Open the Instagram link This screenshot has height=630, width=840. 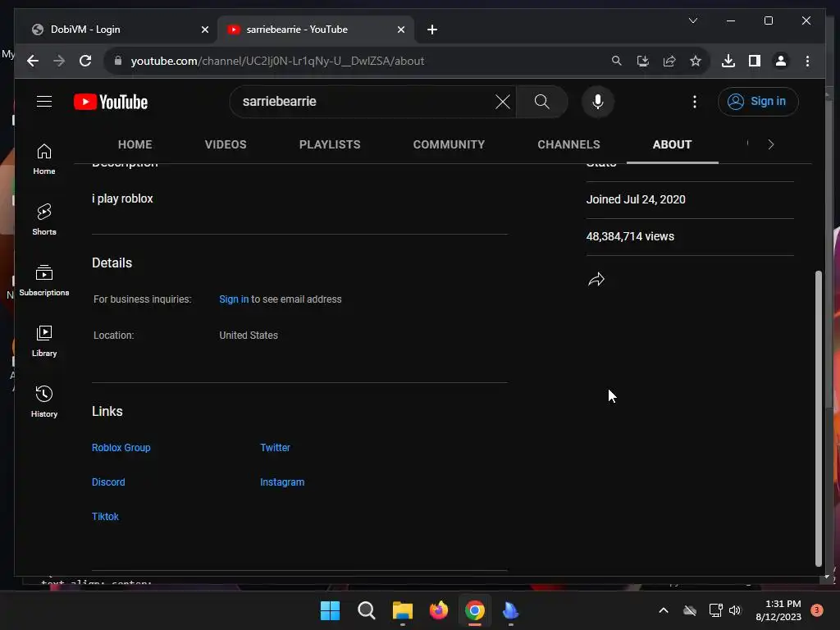tap(282, 482)
